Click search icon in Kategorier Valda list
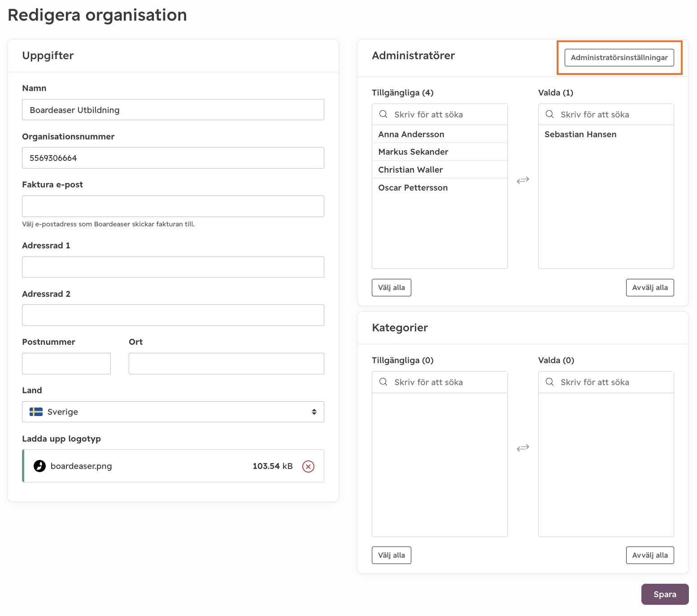 [549, 382]
